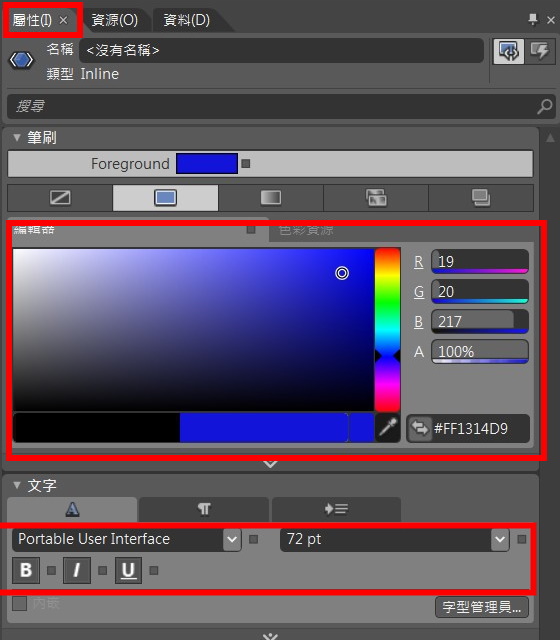Viewport: 560px width, 640px height.
Task: Click advanced options square next to Underline
Action: click(x=154, y=570)
